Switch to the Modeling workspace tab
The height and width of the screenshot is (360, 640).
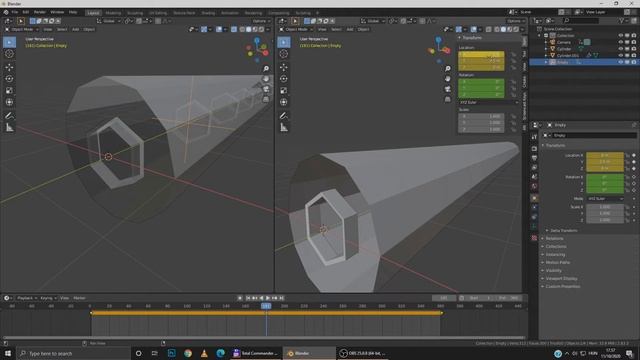click(113, 13)
